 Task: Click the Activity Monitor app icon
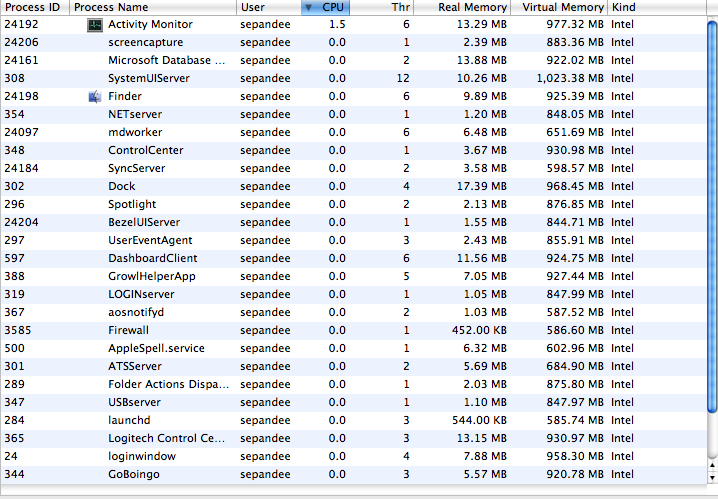point(95,25)
